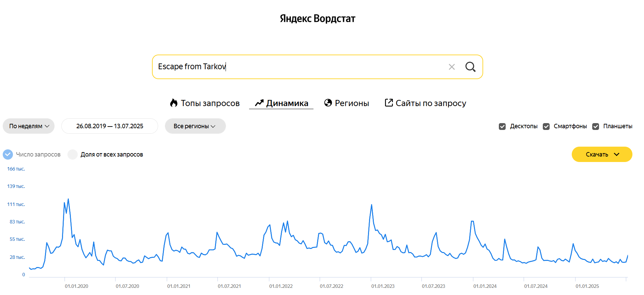This screenshot has height=295, width=644.
Task: Click the Яндекс Вордстат logo
Action: pos(318,18)
